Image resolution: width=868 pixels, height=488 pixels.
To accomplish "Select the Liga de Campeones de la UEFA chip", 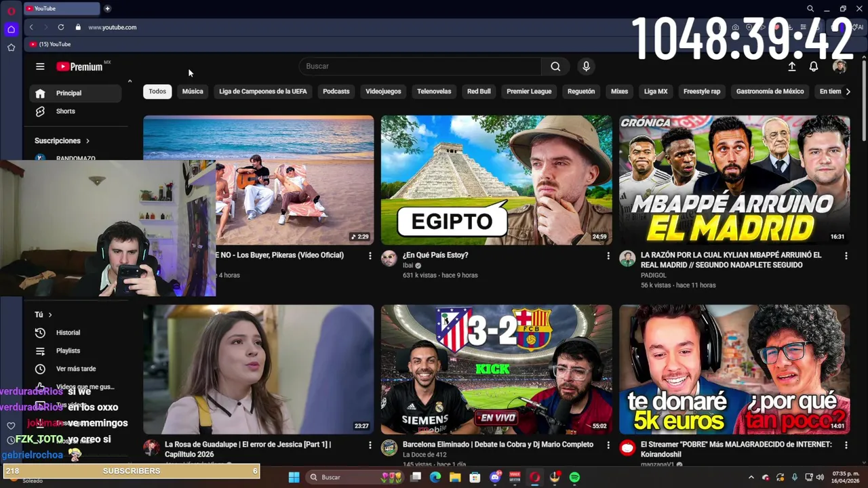I will [x=263, y=91].
